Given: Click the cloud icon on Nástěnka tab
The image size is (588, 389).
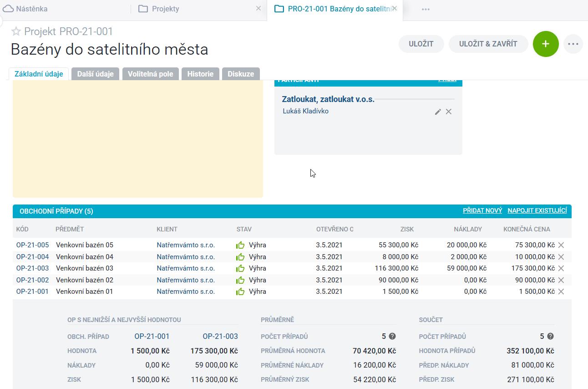Looking at the screenshot, I should tap(8, 9).
